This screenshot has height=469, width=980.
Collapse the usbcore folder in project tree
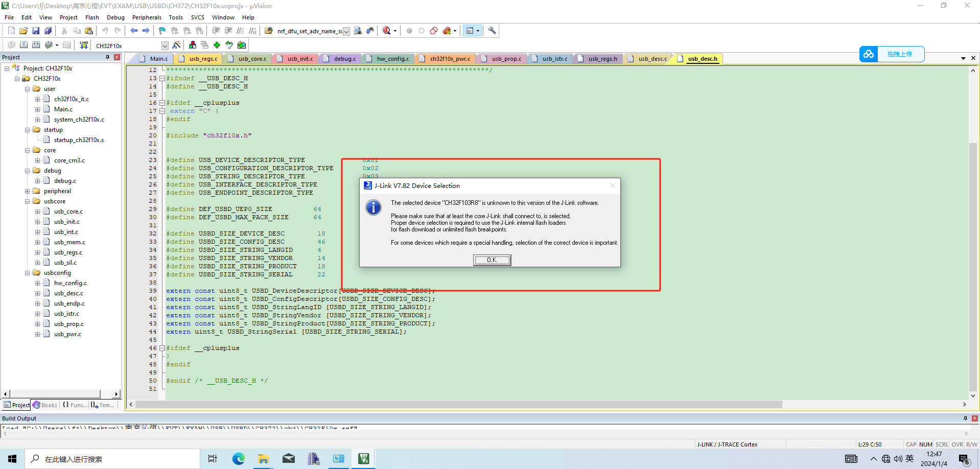tap(28, 201)
